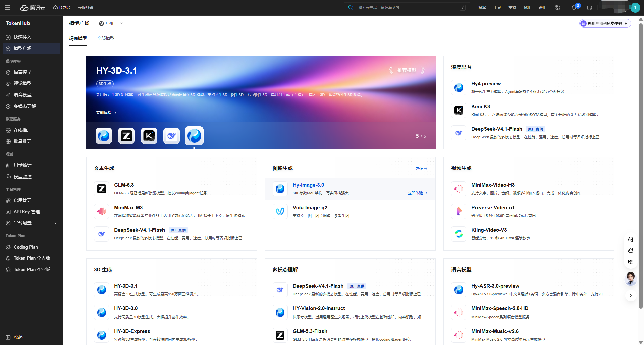Expand the 平台配置 sidebar item
This screenshot has width=644, height=345.
pos(32,223)
